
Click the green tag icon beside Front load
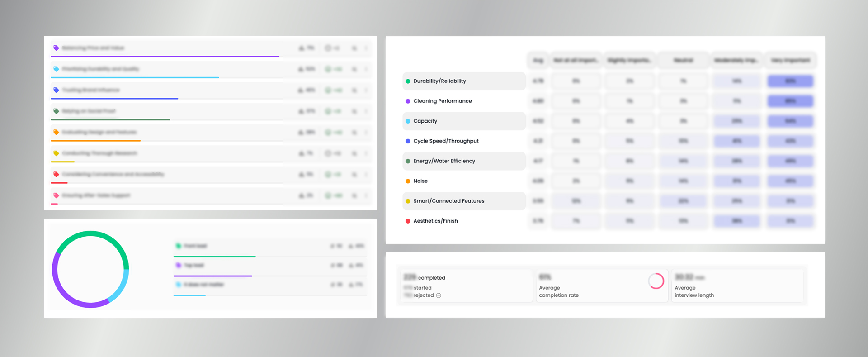pyautogui.click(x=179, y=246)
